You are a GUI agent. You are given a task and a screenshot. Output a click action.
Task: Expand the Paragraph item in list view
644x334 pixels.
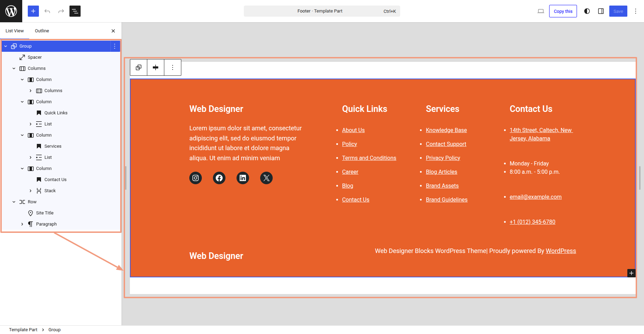(22, 224)
